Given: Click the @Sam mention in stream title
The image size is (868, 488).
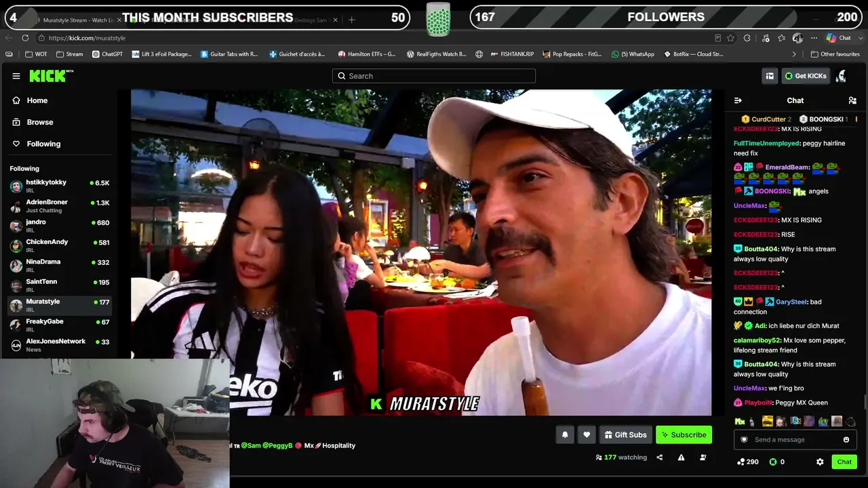Looking at the screenshot, I should pos(250,446).
